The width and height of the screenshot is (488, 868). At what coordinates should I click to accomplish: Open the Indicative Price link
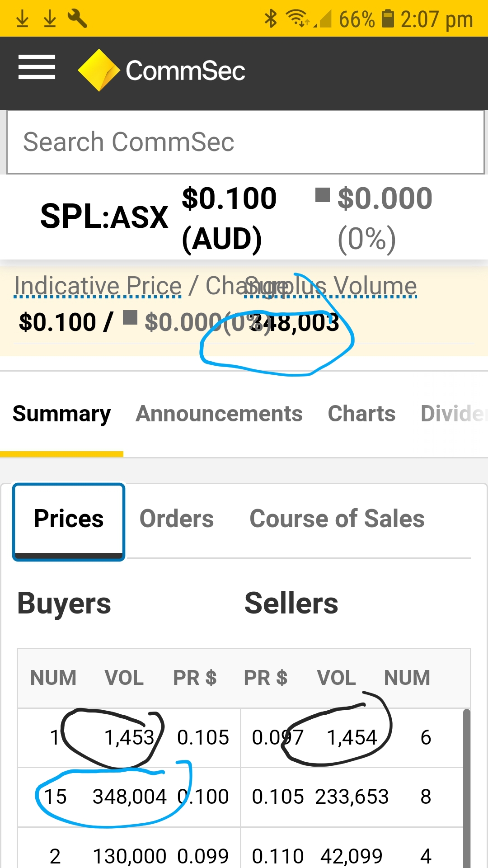[x=98, y=286]
